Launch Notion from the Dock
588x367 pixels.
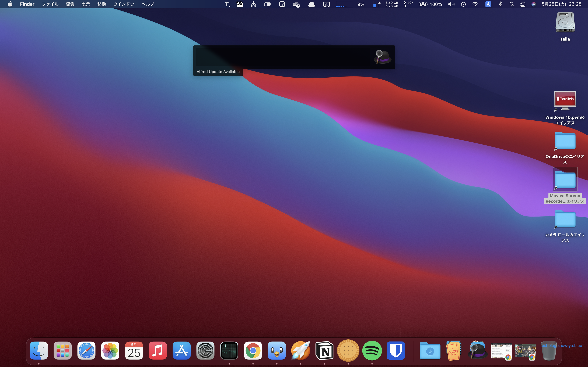click(324, 351)
